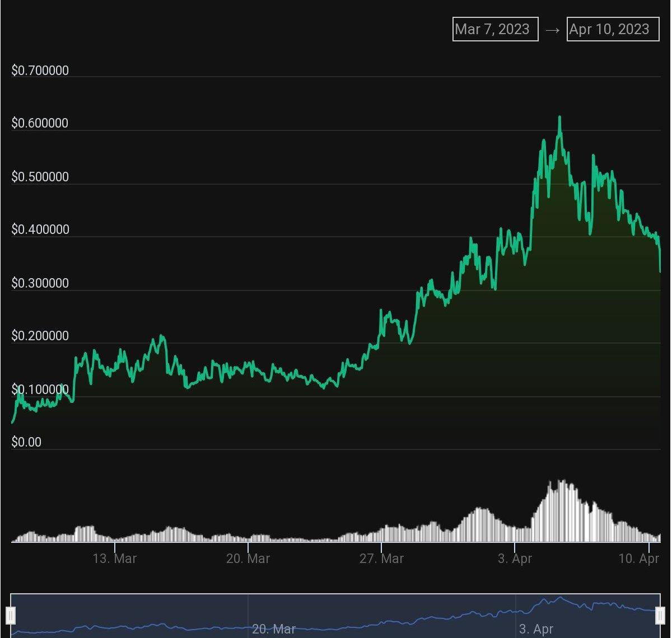
Task: Click the Mar 7, 2023 start date field
Action: [495, 29]
